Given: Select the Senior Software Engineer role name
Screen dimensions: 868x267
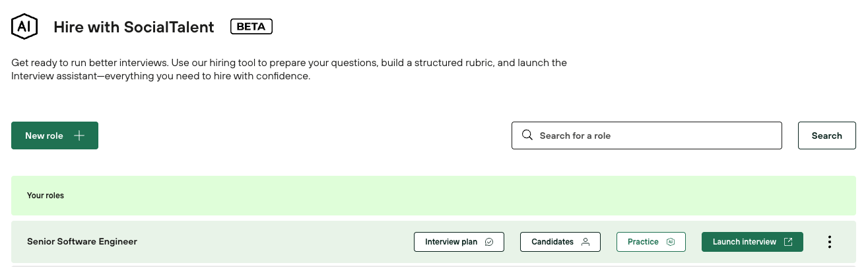Looking at the screenshot, I should coord(82,241).
